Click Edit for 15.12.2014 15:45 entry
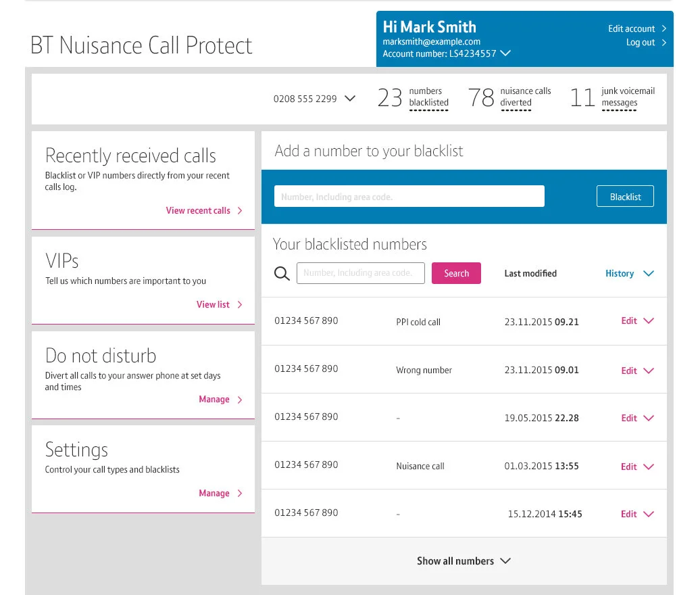Screen dimensions: 700x595 click(x=629, y=514)
